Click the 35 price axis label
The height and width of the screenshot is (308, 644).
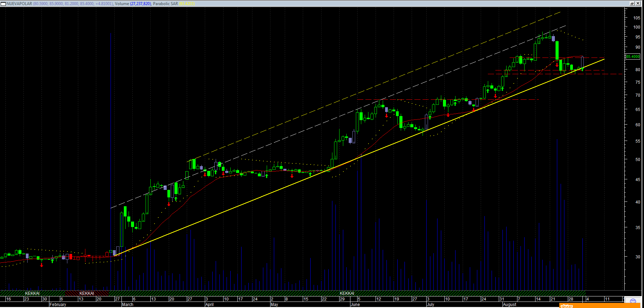638,227
